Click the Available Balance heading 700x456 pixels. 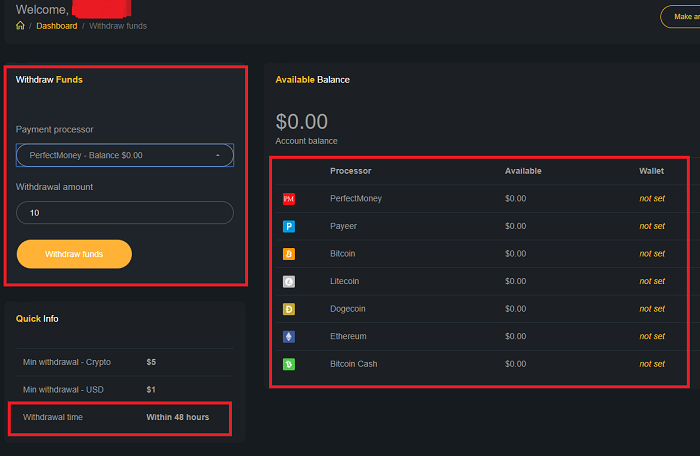click(312, 80)
